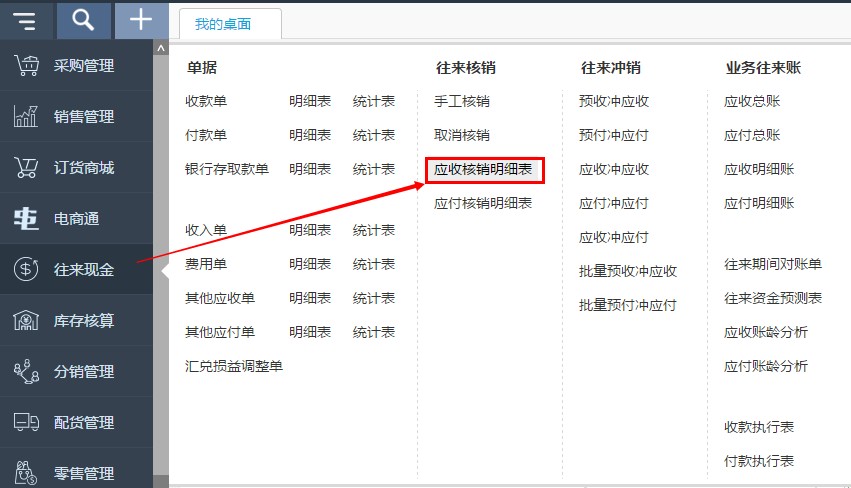Open 付款单

[x=206, y=135]
